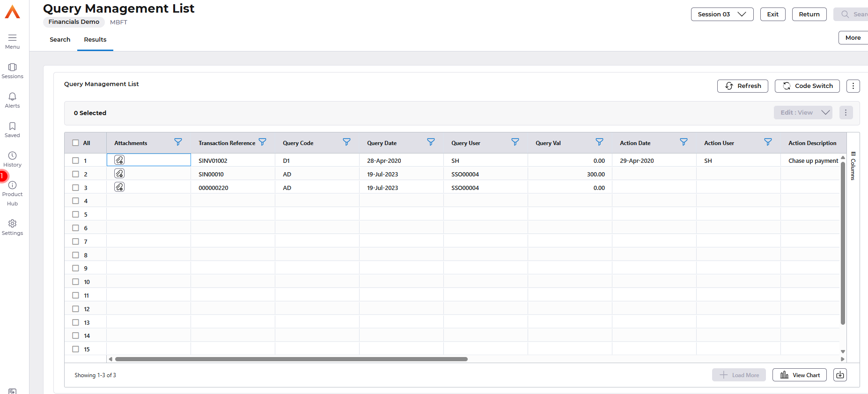Filter the Attachments column
Image resolution: width=868 pixels, height=394 pixels.
pos(178,142)
